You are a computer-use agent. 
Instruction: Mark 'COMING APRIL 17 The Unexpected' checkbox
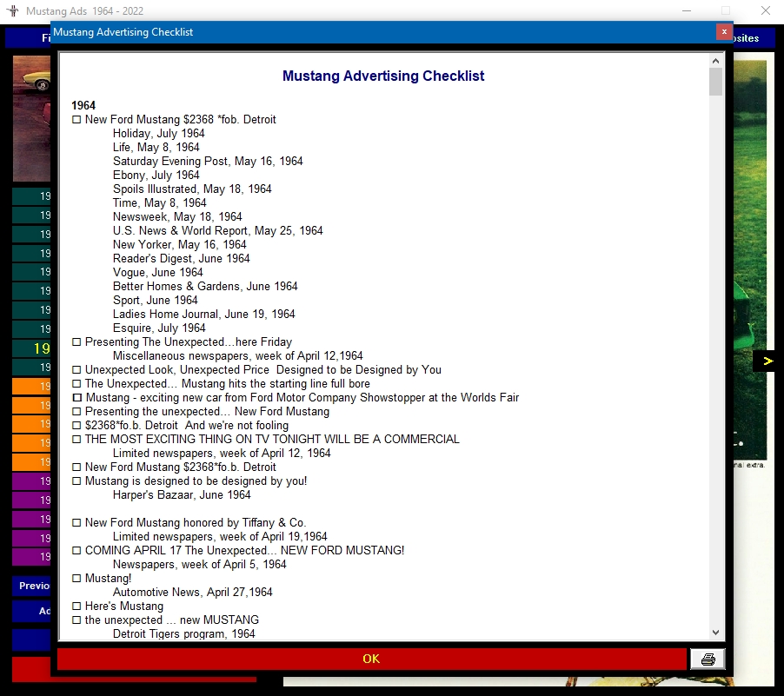click(x=76, y=551)
